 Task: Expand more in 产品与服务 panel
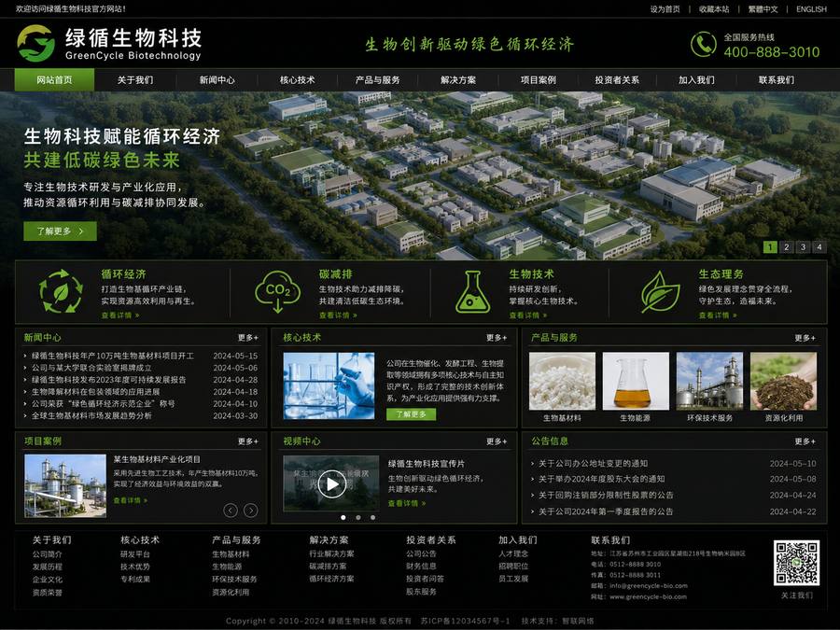tap(805, 338)
